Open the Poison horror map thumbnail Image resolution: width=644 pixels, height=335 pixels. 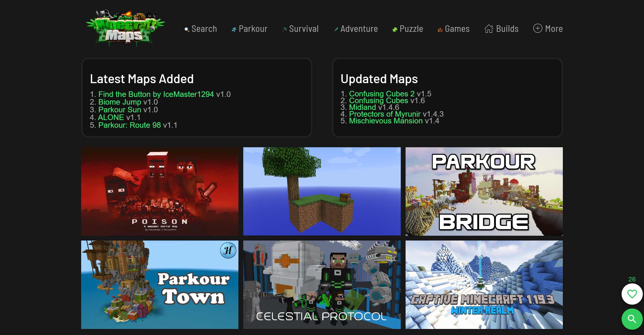click(160, 192)
